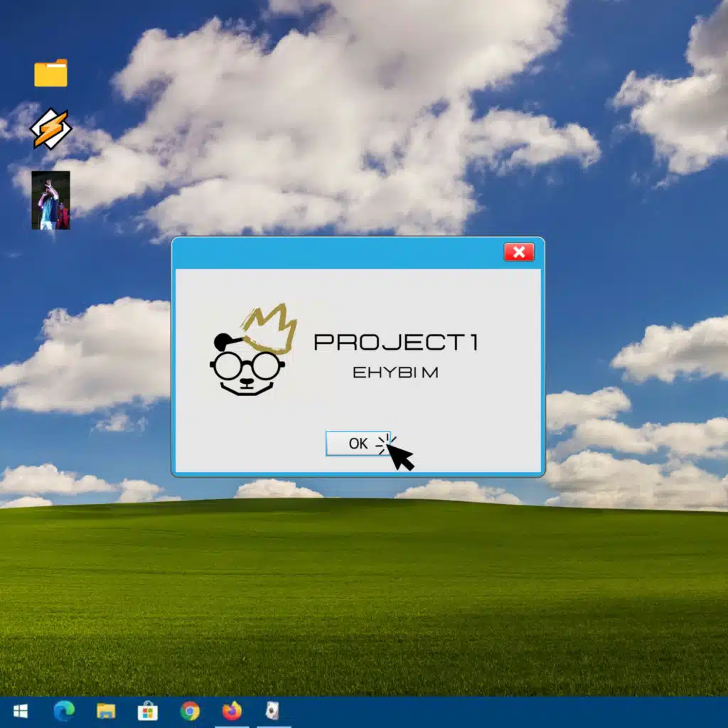This screenshot has width=728, height=728.
Task: Click the EHYBI M subtitle text
Action: click(395, 373)
